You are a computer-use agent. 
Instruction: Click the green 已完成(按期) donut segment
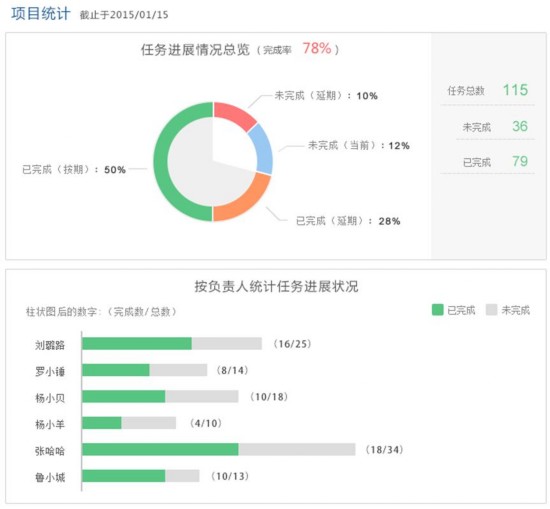click(x=161, y=161)
